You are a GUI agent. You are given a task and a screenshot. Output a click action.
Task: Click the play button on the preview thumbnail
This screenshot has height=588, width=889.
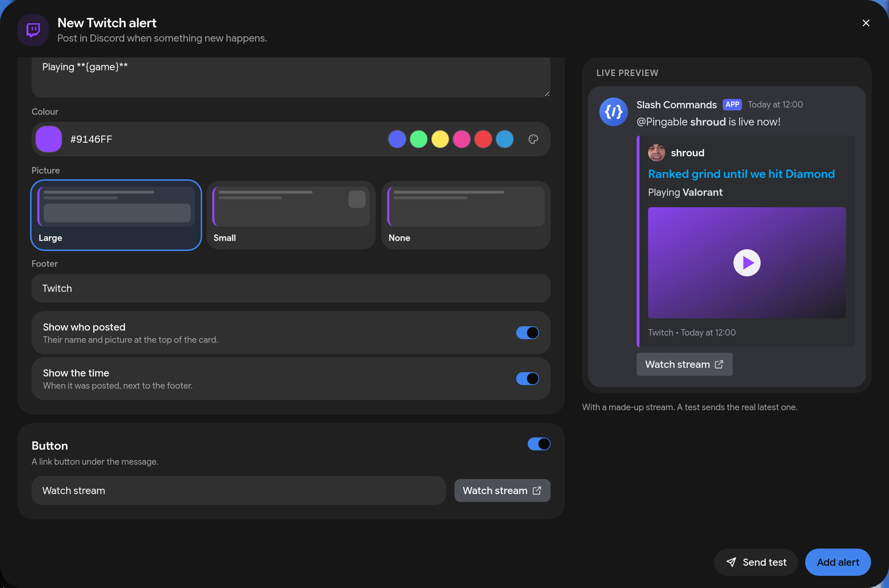(747, 263)
